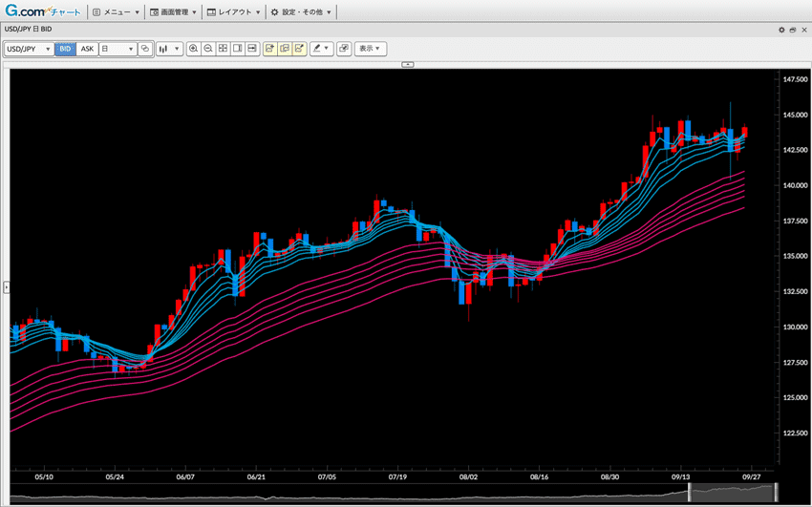Open the レイアウト menu
Screen dimensions: 812x507
[233, 11]
